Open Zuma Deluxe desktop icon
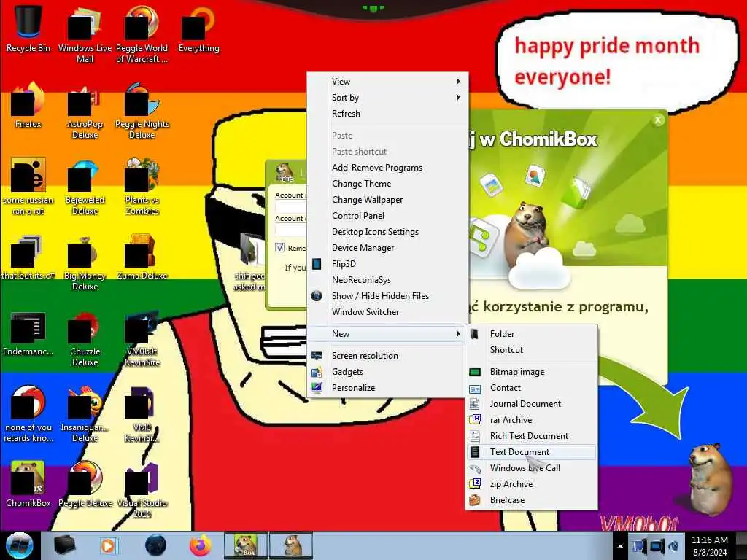Screen dimensions: 747x560 click(142, 257)
